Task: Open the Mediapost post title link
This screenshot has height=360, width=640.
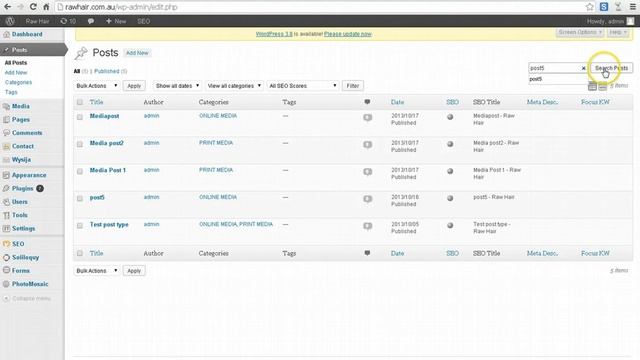Action: click(x=104, y=116)
